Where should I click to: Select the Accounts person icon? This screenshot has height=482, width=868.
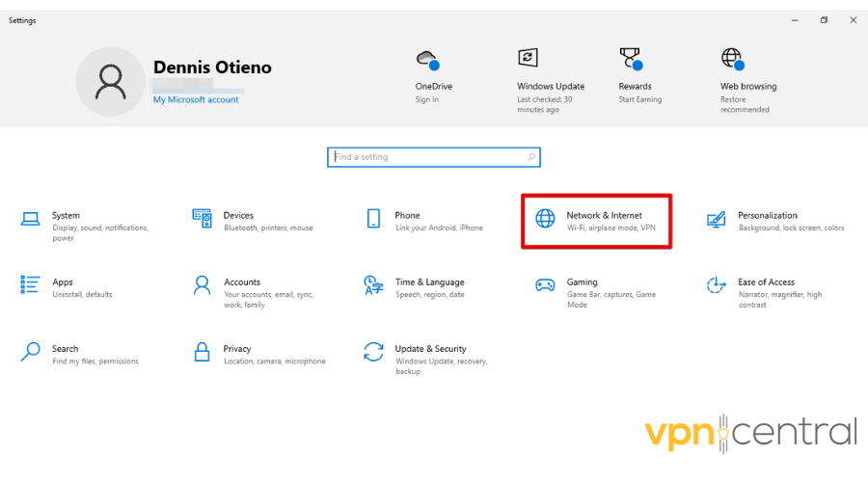coord(202,285)
